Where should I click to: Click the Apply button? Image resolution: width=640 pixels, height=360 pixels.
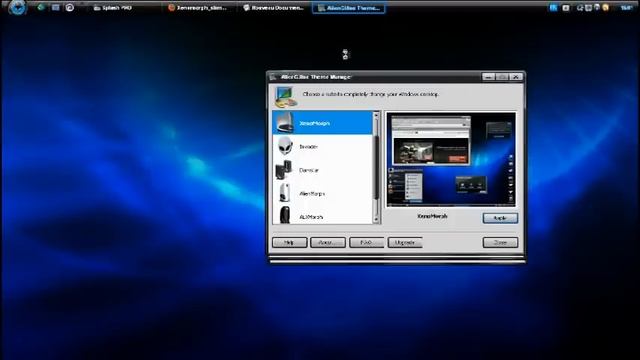500,218
